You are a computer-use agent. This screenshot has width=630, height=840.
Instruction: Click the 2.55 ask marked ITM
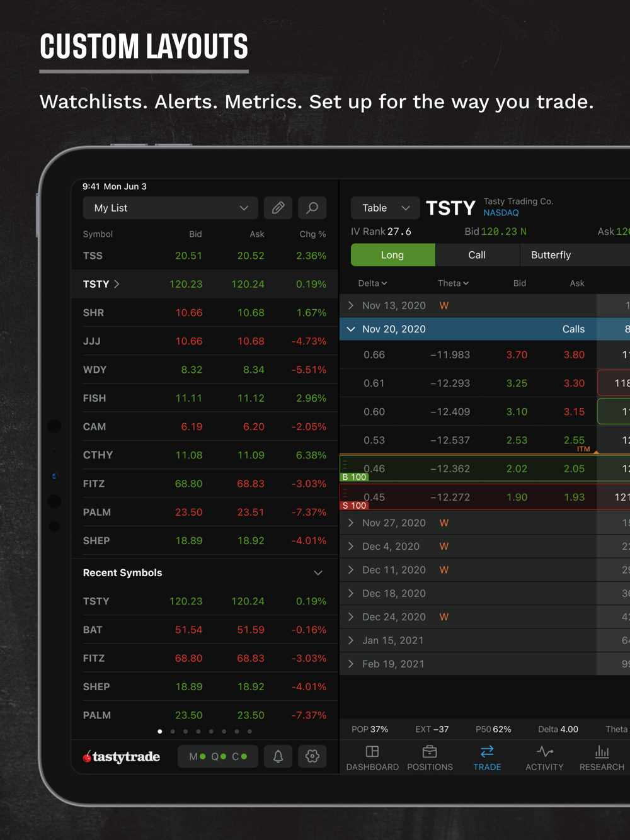pos(574,440)
